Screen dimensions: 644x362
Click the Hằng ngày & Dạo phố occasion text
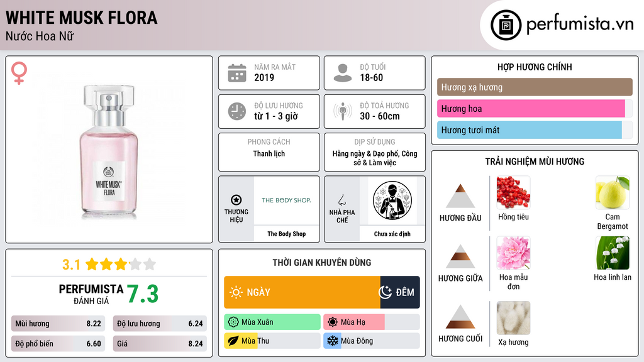pyautogui.click(x=375, y=158)
